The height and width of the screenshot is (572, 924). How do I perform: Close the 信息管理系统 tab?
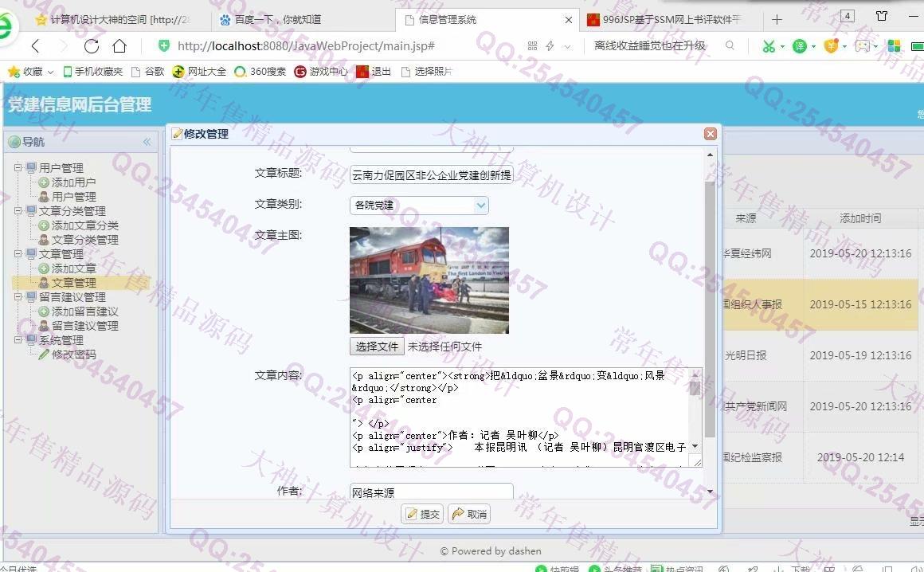click(569, 19)
